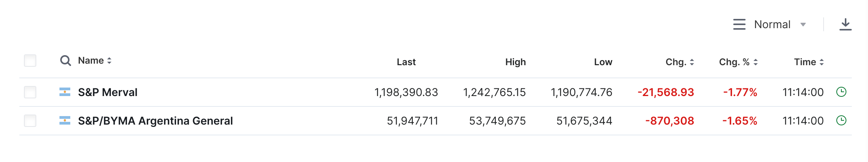Click low value 51,675,344
This screenshot has width=868, height=162.
[x=584, y=121]
